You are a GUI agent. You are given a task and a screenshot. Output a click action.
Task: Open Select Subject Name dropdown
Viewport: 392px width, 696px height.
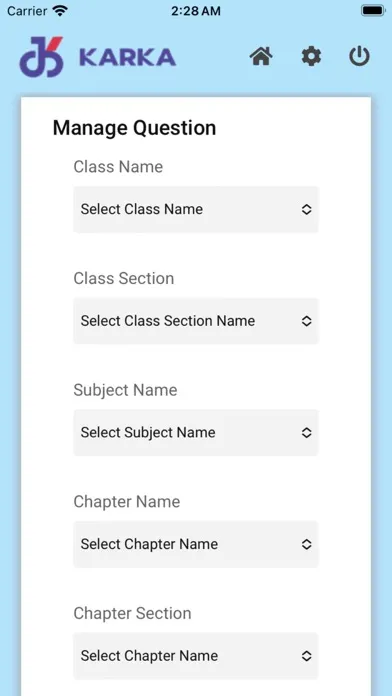coord(196,432)
